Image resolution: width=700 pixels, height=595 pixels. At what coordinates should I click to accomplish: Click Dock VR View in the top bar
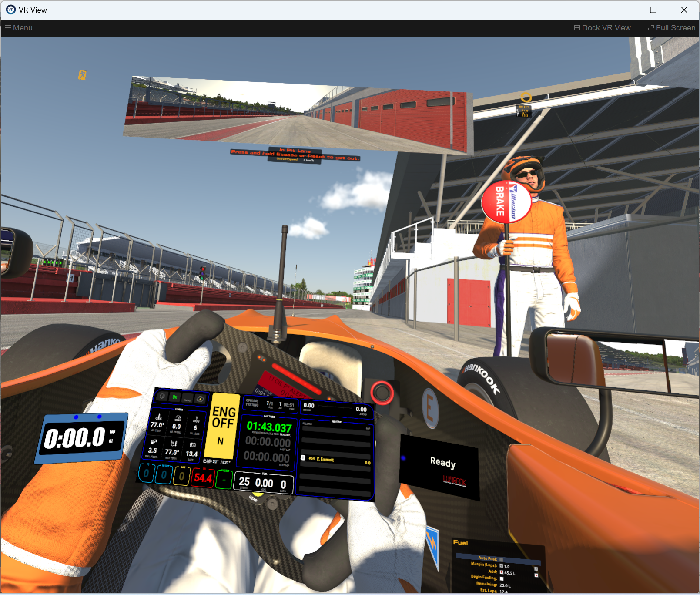(x=602, y=27)
